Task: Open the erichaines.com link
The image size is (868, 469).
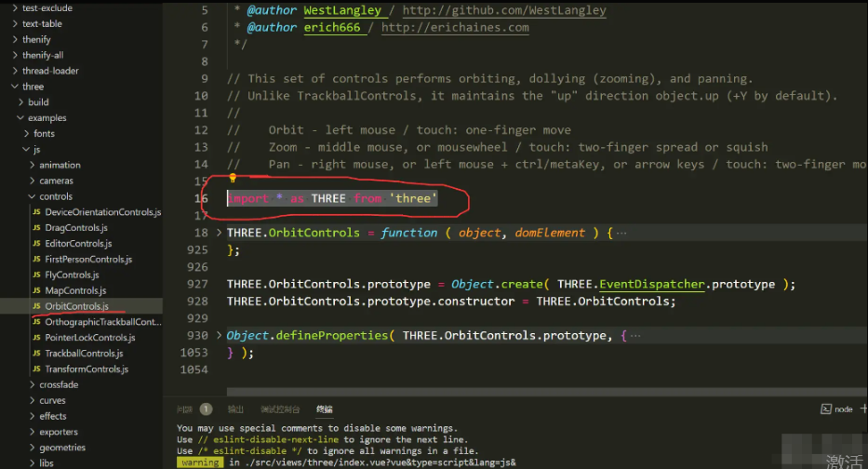Action: point(455,28)
